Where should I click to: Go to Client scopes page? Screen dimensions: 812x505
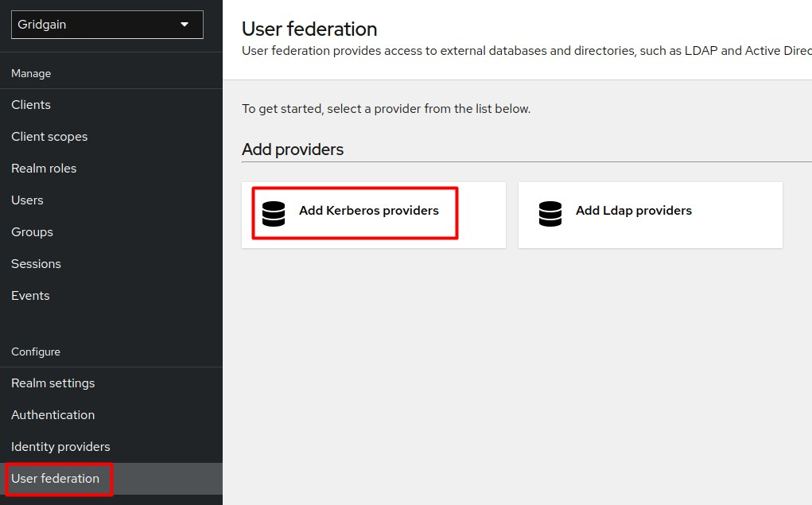click(x=111, y=137)
